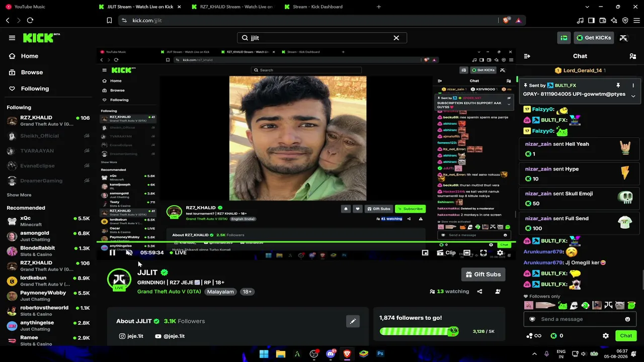The image size is (644, 362).
Task: Click the Malayalam language tag
Action: [220, 292]
